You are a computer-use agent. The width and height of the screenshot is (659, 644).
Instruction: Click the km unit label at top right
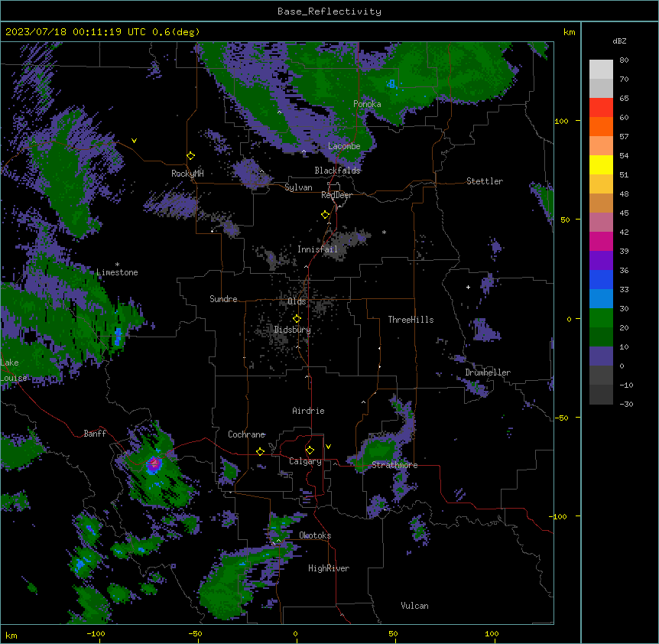point(570,32)
